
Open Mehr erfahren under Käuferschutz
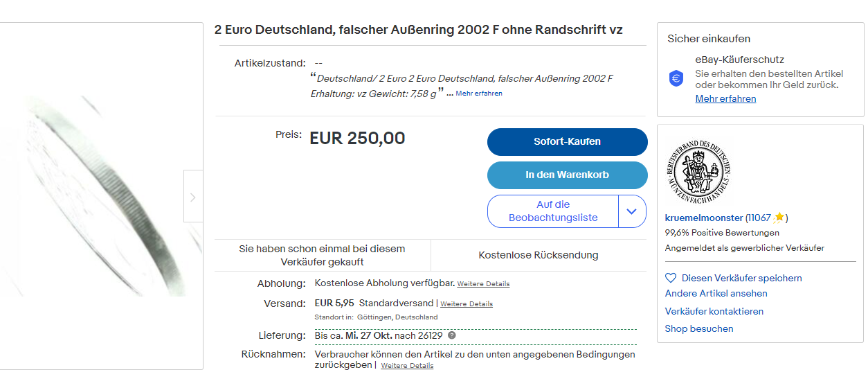coord(725,98)
